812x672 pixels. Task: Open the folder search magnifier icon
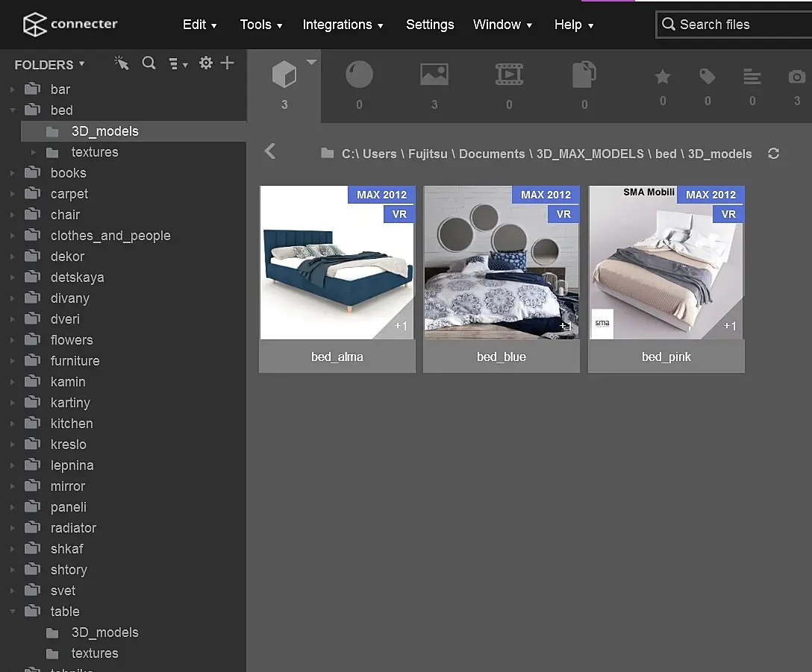[x=149, y=63]
